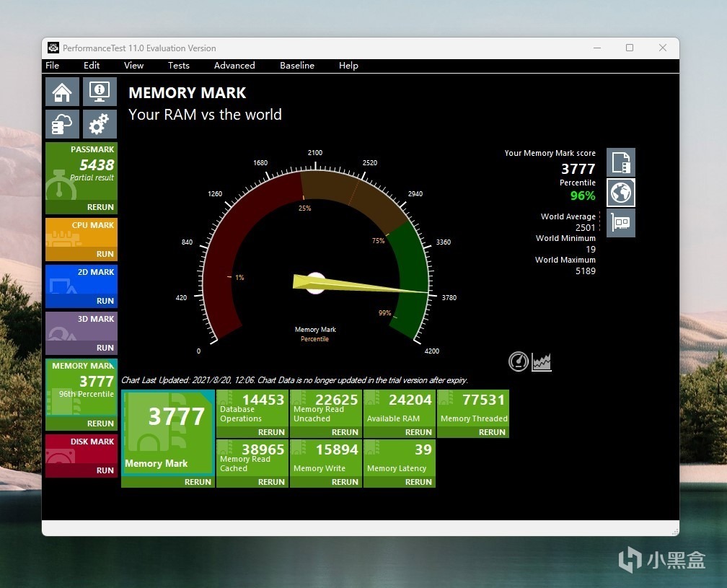
Task: Click the hardware card comparison icon
Action: click(x=621, y=223)
